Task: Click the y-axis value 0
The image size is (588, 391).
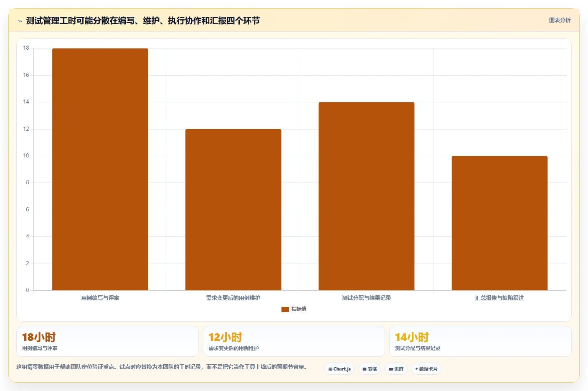Action: click(28, 290)
